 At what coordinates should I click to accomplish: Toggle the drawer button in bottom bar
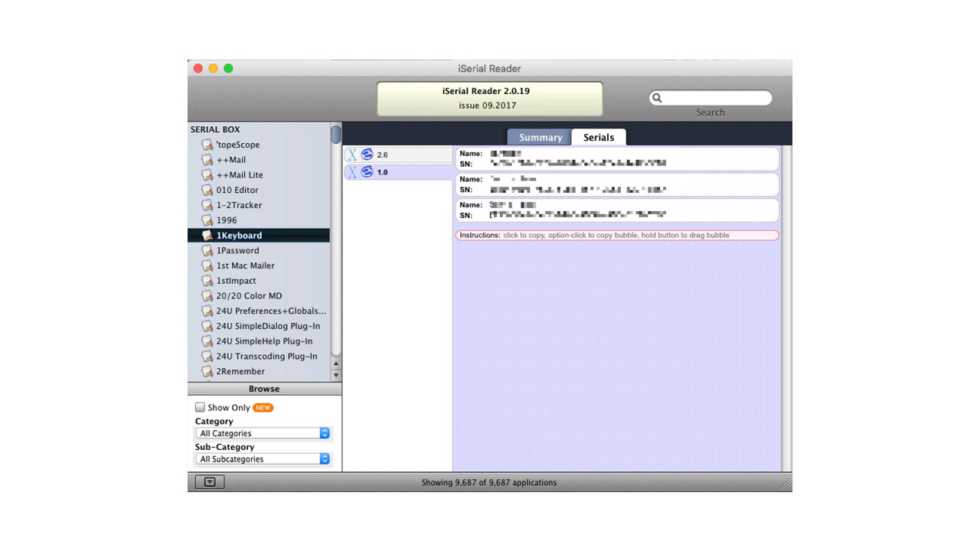click(x=210, y=482)
